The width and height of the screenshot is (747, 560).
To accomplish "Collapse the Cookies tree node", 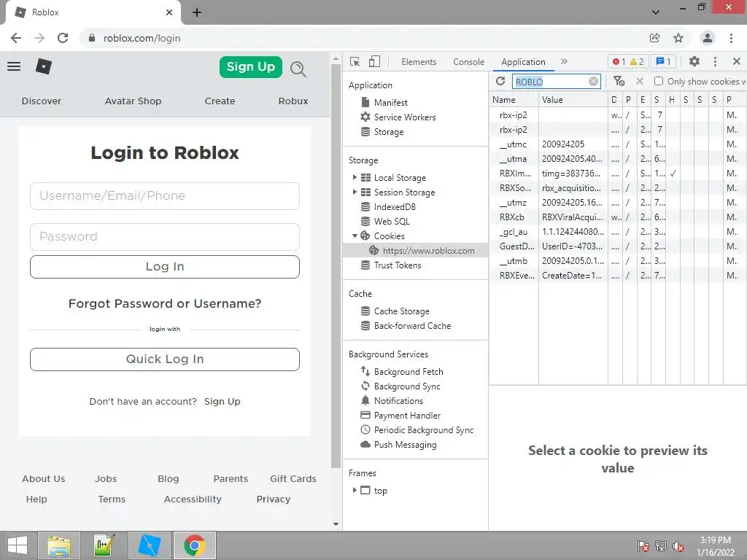I will 355,236.
